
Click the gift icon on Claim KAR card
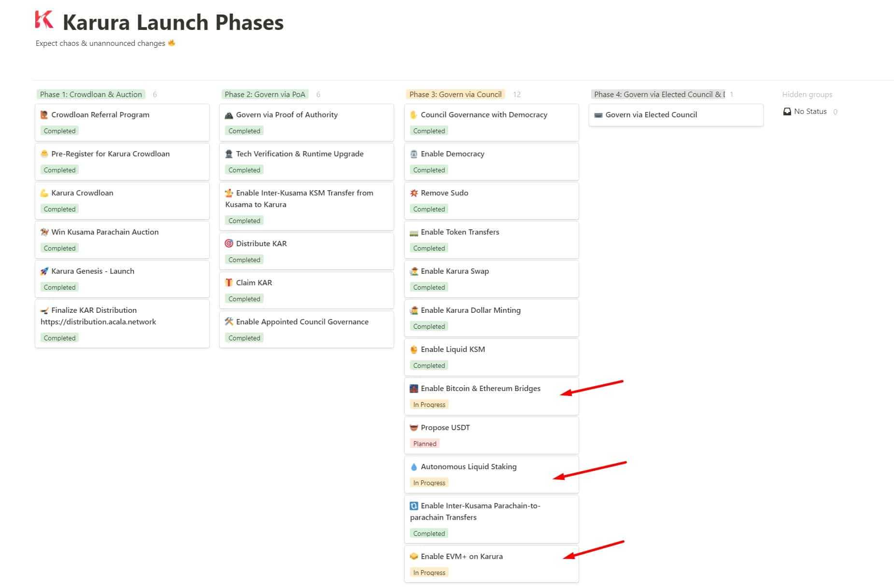point(229,282)
